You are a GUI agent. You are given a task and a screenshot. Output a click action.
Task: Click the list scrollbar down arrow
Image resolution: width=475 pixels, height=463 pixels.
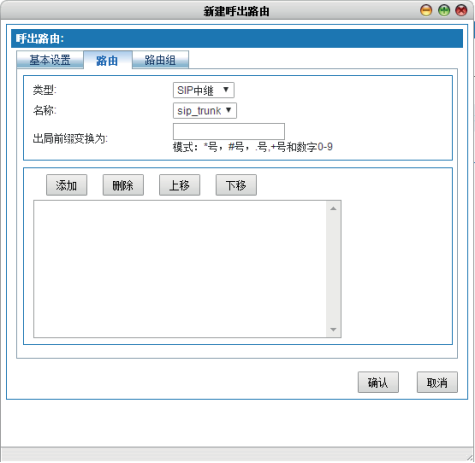tap(333, 329)
